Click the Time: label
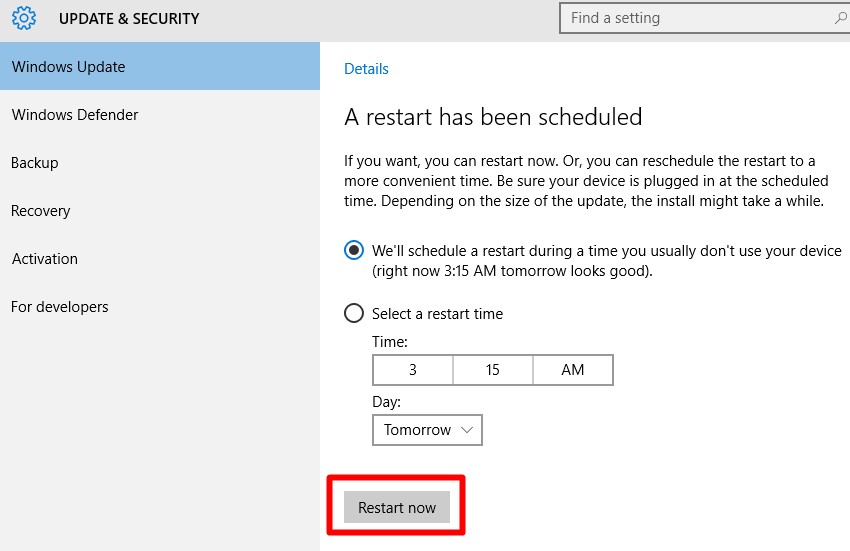Image resolution: width=850 pixels, height=551 pixels. click(390, 342)
